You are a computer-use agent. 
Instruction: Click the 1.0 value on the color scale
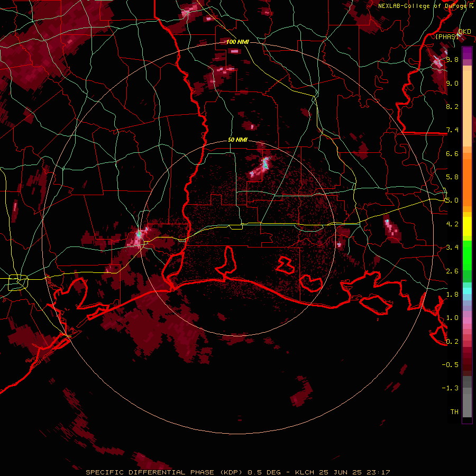coord(452,318)
